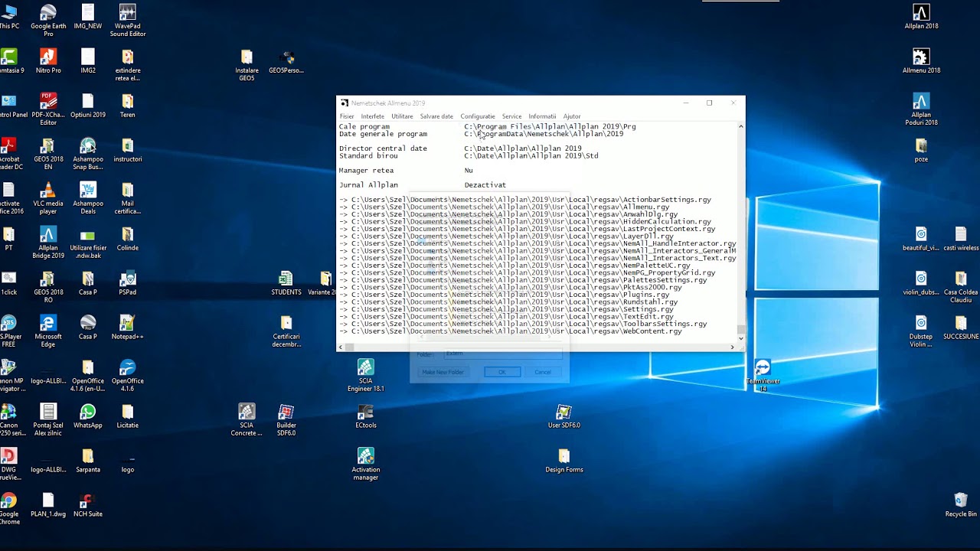The height and width of the screenshot is (551, 980).
Task: Click the Allmenu horizontal scrollbar right arrow
Action: coord(732,347)
